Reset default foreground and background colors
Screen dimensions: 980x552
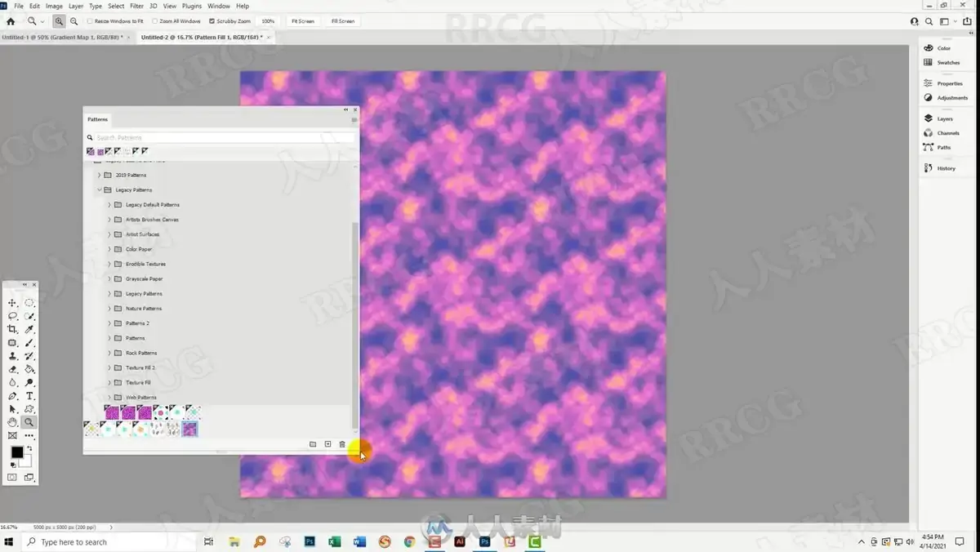click(12, 464)
